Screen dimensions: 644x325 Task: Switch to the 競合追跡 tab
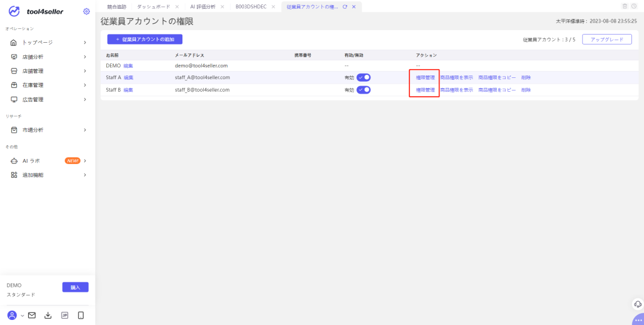tap(117, 6)
